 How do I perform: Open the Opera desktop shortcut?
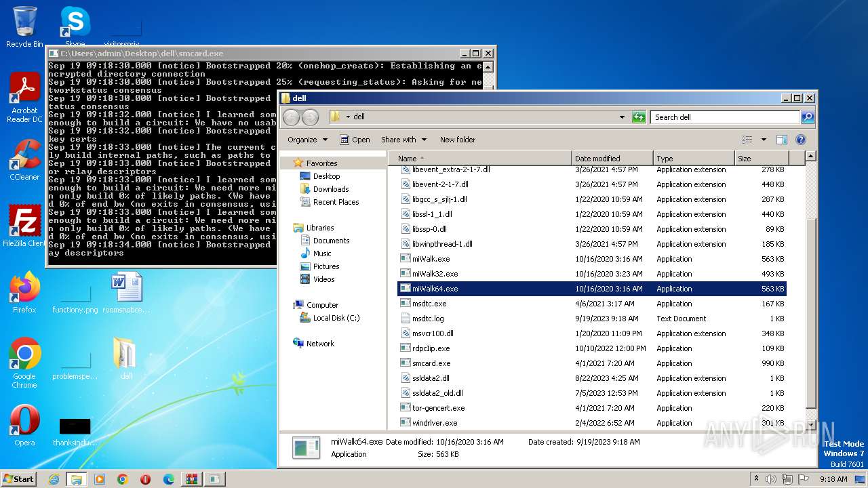pyautogui.click(x=24, y=426)
